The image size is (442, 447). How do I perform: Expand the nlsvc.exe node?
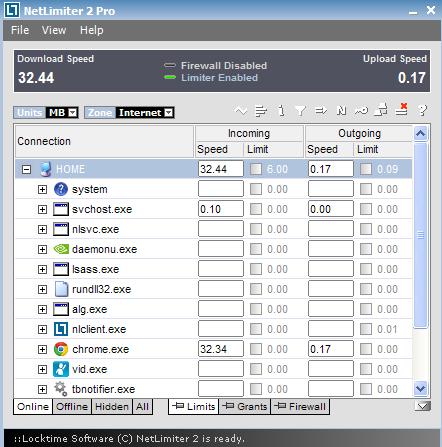coord(42,229)
